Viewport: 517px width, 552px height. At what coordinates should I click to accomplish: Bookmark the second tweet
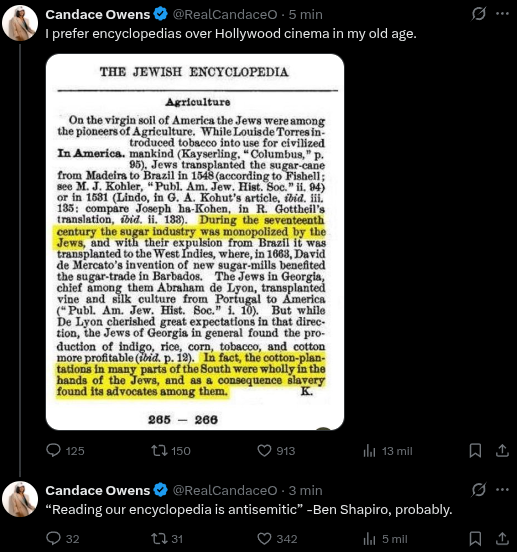point(475,539)
